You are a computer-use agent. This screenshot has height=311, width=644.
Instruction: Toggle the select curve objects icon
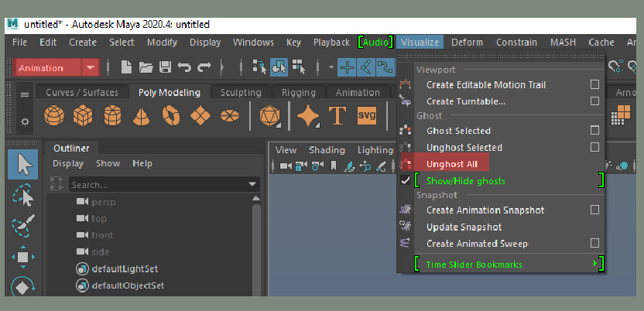[x=385, y=67]
